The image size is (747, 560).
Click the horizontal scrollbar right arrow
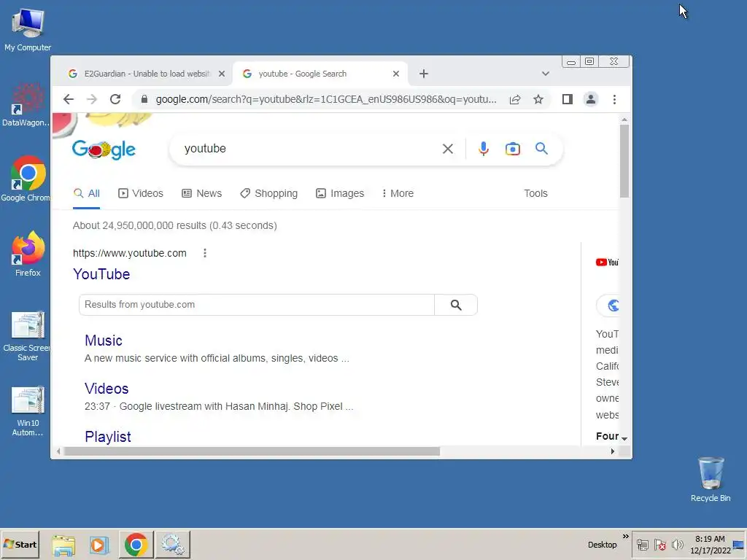[613, 451]
